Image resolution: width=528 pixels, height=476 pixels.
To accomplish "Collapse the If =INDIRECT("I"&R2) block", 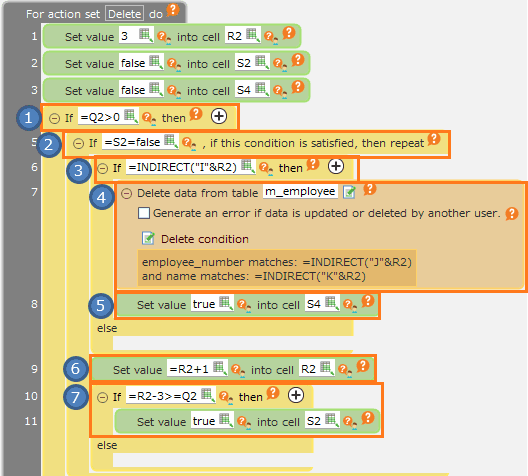I will [x=102, y=168].
